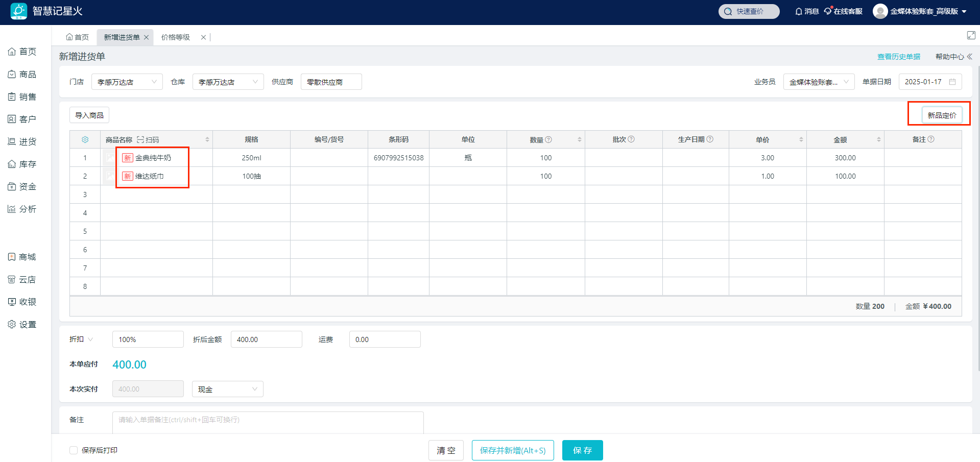Switch to the price level tab

pyautogui.click(x=176, y=37)
